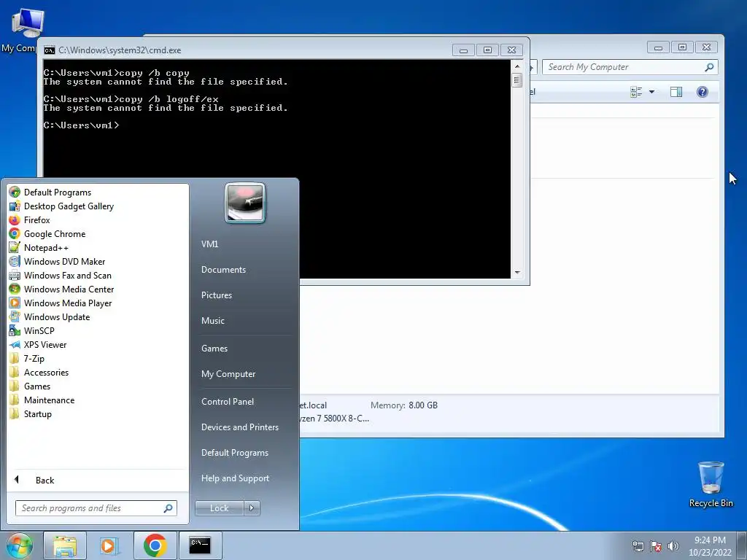Maximize the My Computer Explorer window
747x560 pixels.
coord(682,47)
